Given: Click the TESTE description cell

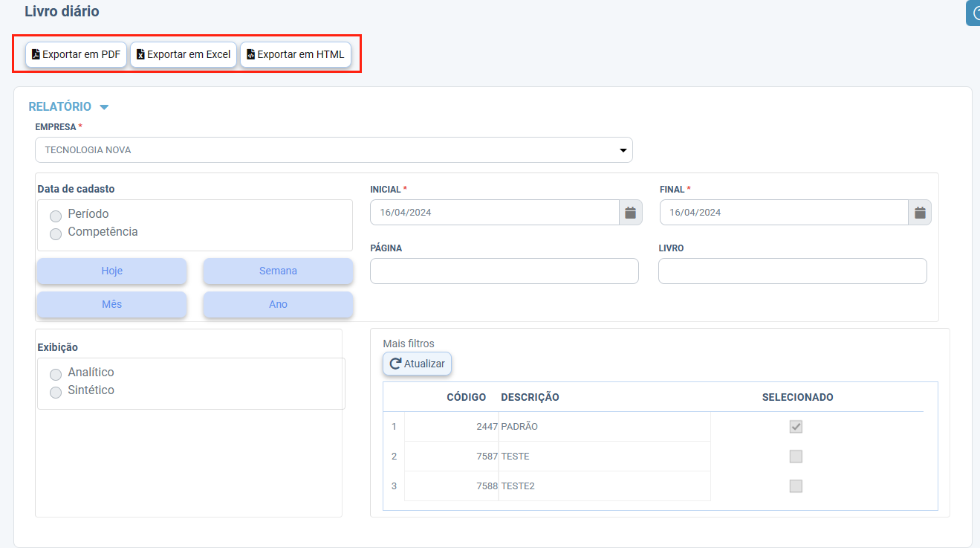Looking at the screenshot, I should (605, 457).
